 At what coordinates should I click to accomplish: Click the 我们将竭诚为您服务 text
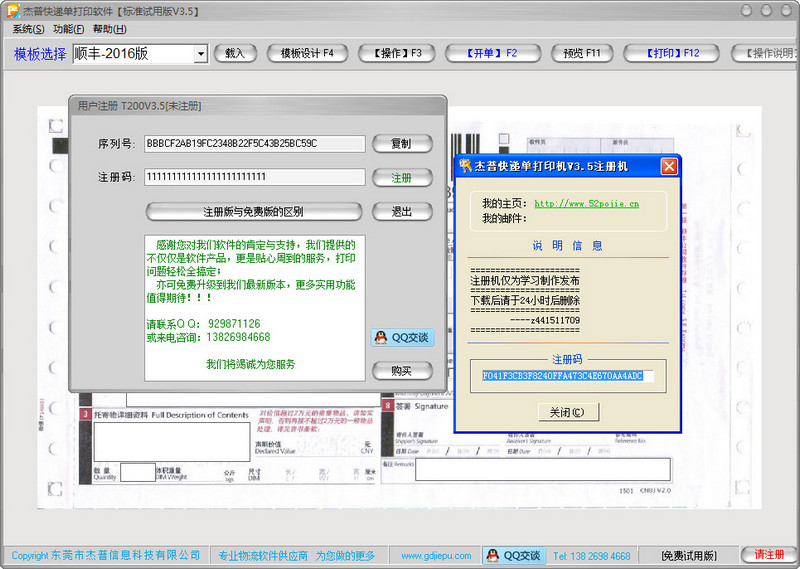(251, 364)
